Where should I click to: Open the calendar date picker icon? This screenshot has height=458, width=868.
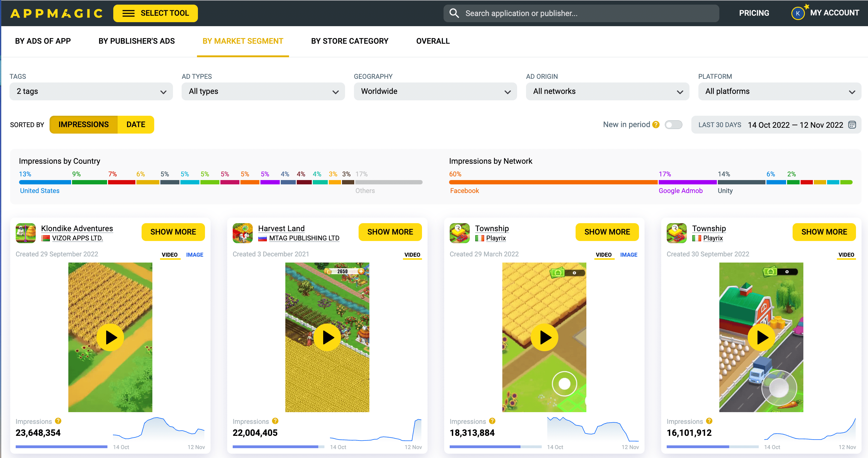852,125
